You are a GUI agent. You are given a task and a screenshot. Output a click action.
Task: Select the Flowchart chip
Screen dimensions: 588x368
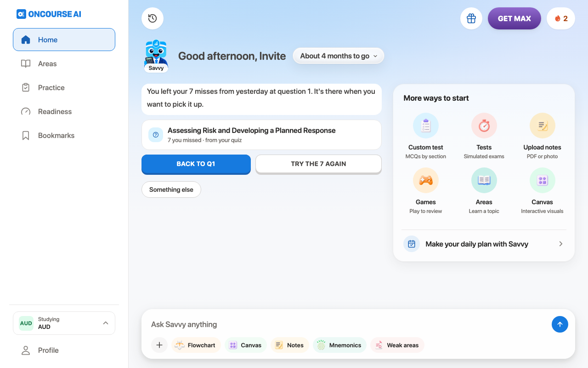point(196,345)
